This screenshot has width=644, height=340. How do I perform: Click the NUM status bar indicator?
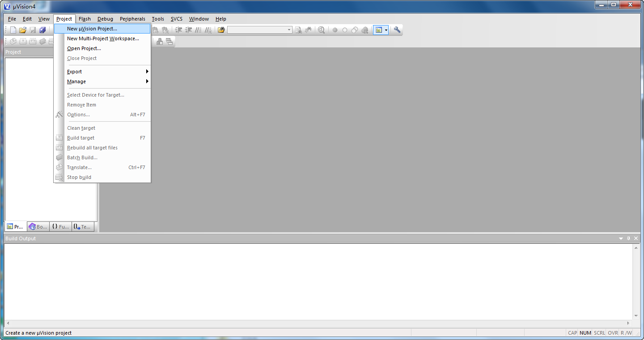coord(585,333)
